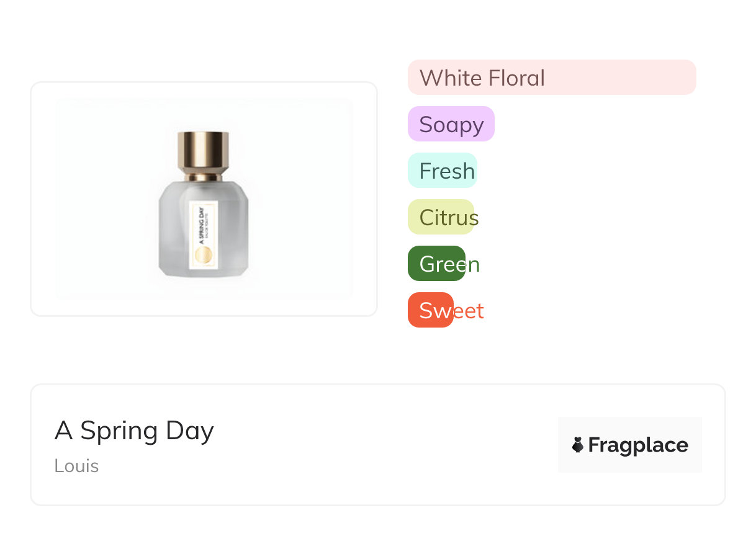Open the A Spring Day title link

(134, 431)
